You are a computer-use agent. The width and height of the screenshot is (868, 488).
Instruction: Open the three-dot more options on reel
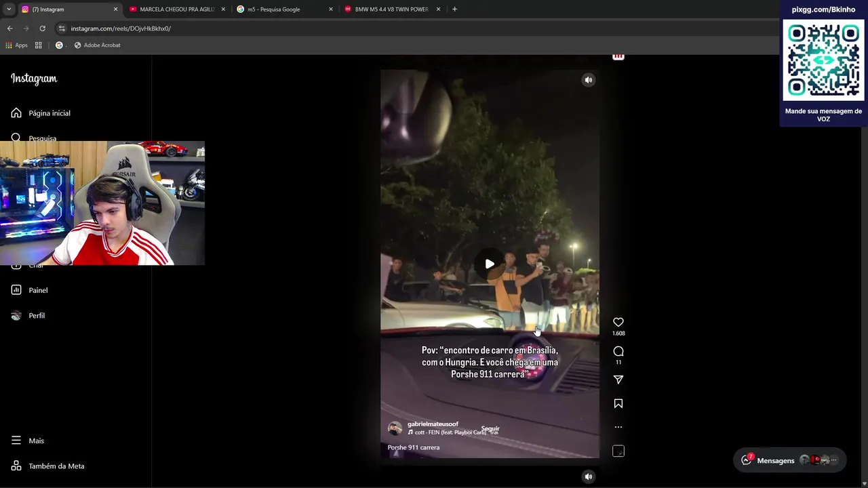tap(618, 427)
